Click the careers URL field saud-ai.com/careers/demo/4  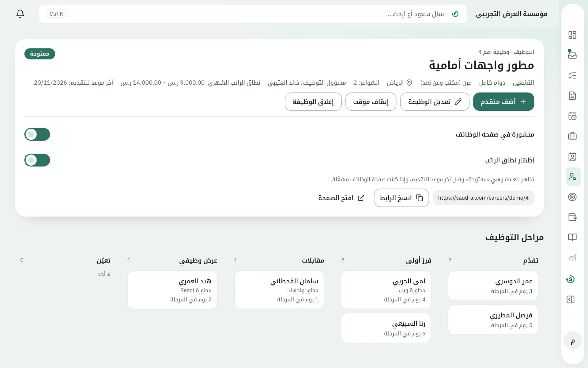[483, 198]
